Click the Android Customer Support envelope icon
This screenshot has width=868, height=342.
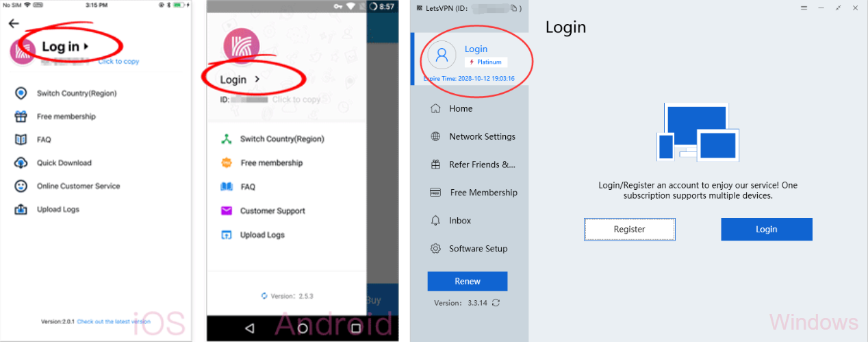coord(227,210)
